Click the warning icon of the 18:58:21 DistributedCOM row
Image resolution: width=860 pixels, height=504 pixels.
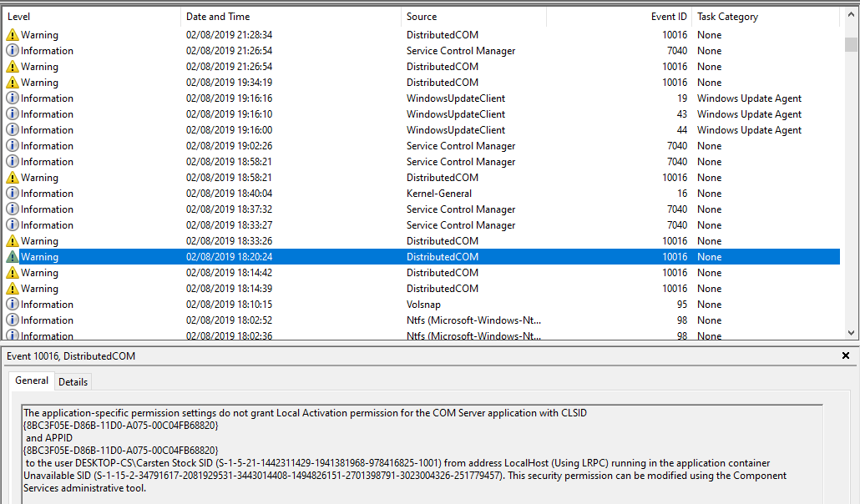point(12,178)
